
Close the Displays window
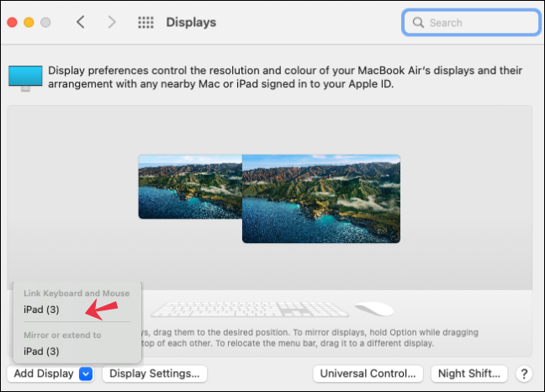12,22
